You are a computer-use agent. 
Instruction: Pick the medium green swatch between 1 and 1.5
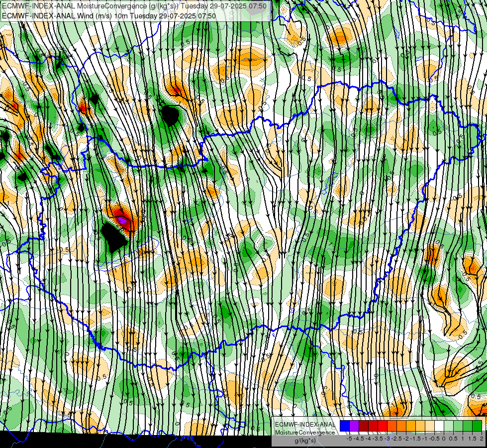(x=468, y=426)
